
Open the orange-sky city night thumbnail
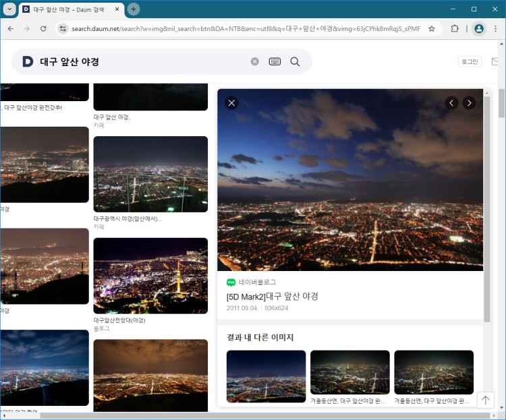tap(150, 376)
